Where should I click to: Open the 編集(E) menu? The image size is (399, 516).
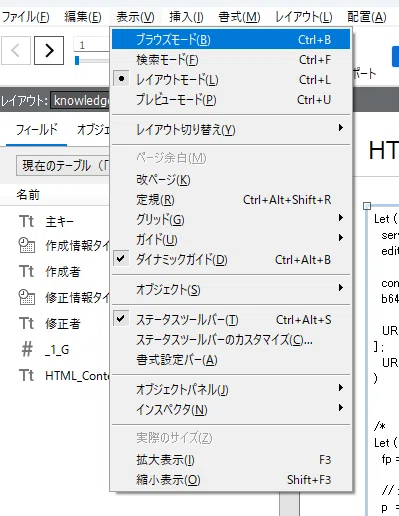[83, 17]
